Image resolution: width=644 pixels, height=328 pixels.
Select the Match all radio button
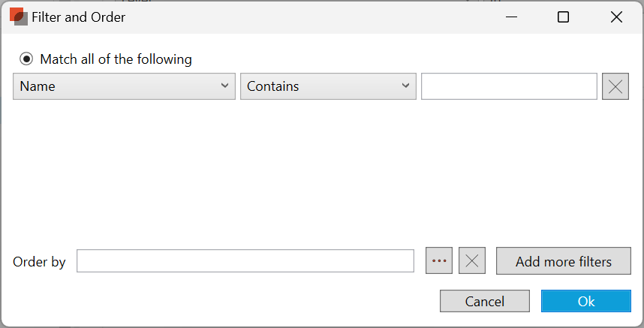(x=27, y=59)
